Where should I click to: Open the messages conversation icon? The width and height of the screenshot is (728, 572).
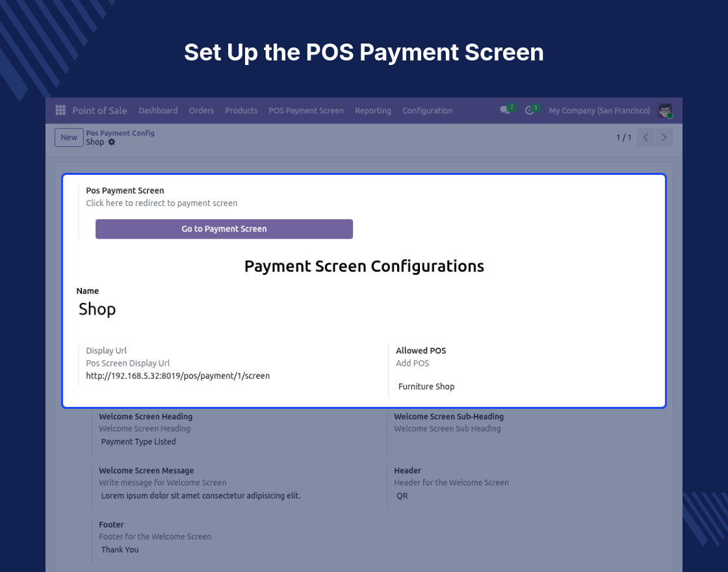(505, 110)
